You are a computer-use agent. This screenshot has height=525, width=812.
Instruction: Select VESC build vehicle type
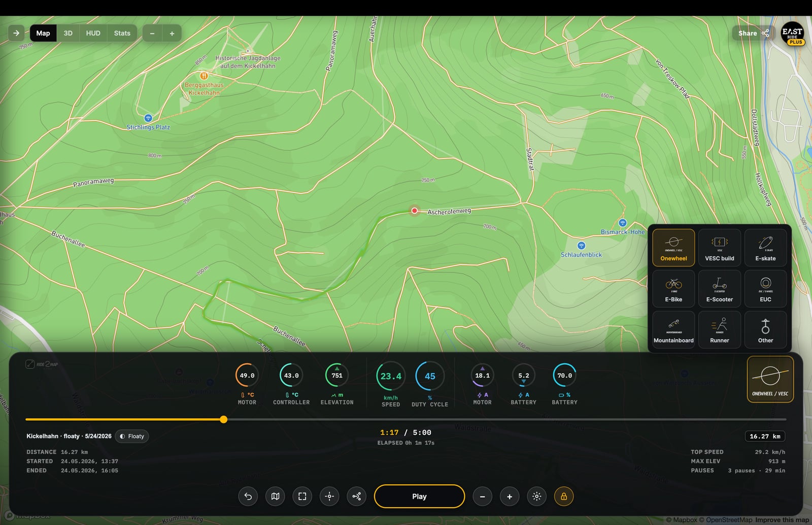click(x=720, y=248)
